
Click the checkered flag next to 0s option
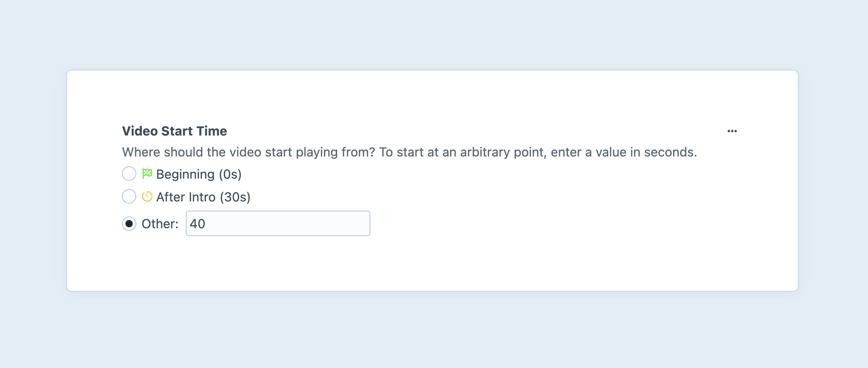(x=147, y=174)
